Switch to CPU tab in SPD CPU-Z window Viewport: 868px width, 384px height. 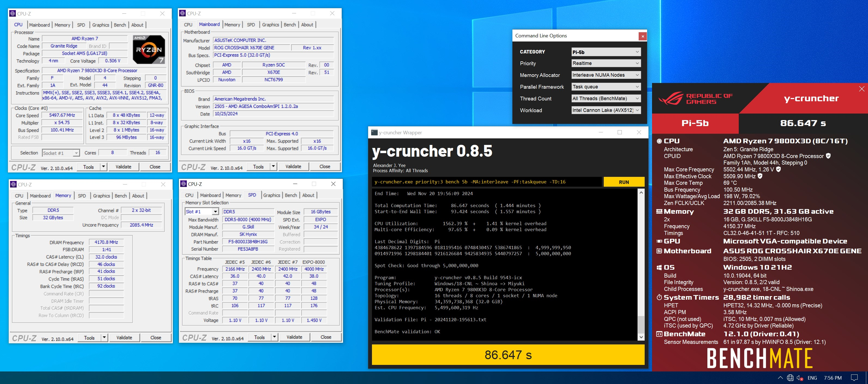coord(189,195)
